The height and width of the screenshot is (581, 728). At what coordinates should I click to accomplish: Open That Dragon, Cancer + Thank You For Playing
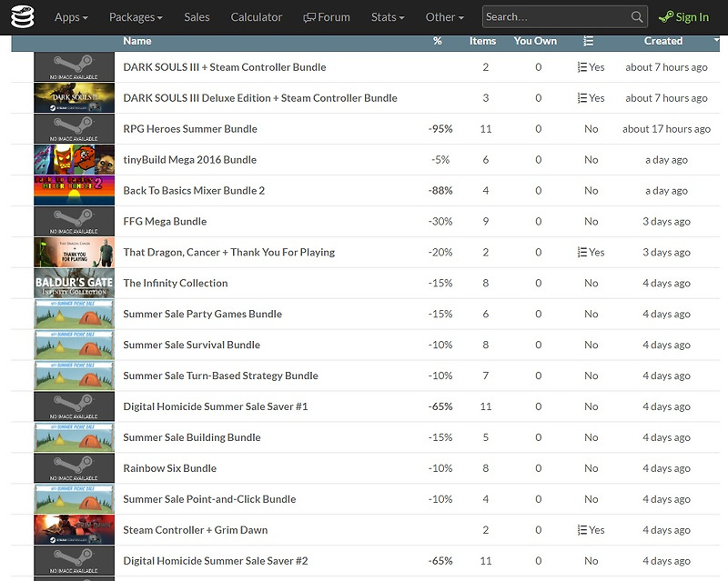point(229,252)
